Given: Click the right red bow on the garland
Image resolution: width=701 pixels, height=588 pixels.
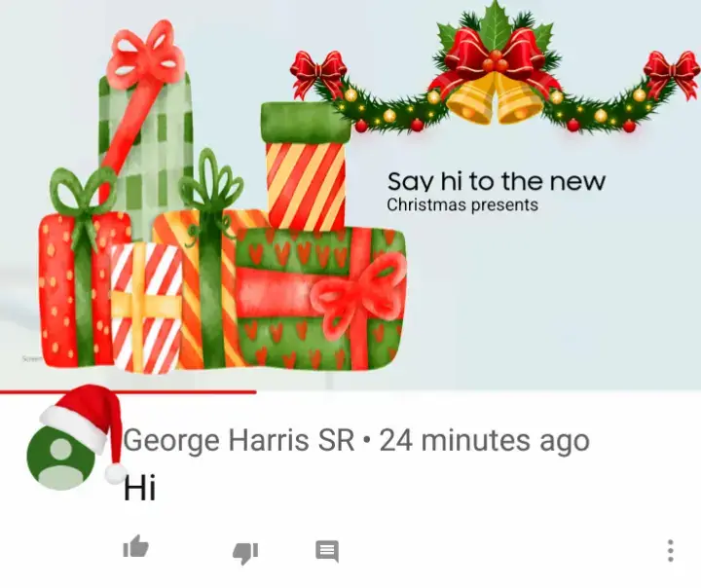Looking at the screenshot, I should click(x=672, y=75).
